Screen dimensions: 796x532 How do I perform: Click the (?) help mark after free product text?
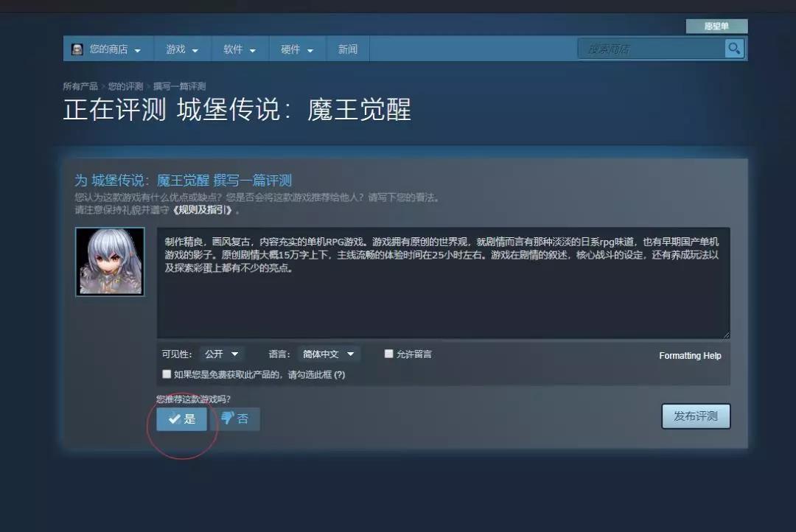click(x=340, y=374)
